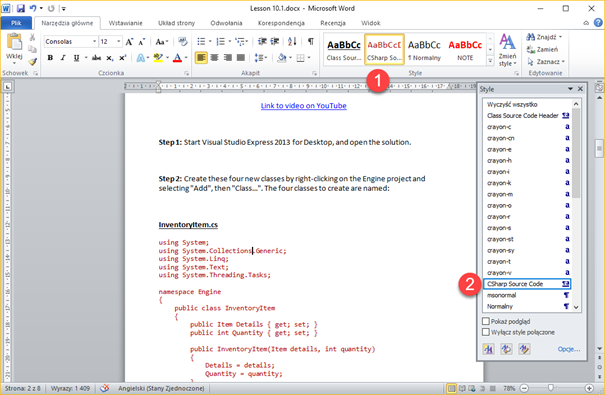Screen dimensions: 605x395
Task: Open the Zmień style dropdown
Action: click(x=507, y=50)
